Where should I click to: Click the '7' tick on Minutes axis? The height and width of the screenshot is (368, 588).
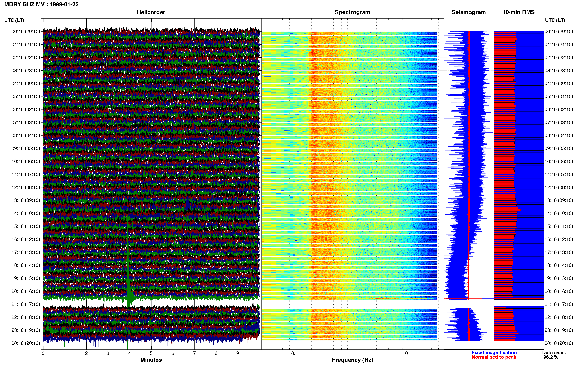(x=195, y=353)
